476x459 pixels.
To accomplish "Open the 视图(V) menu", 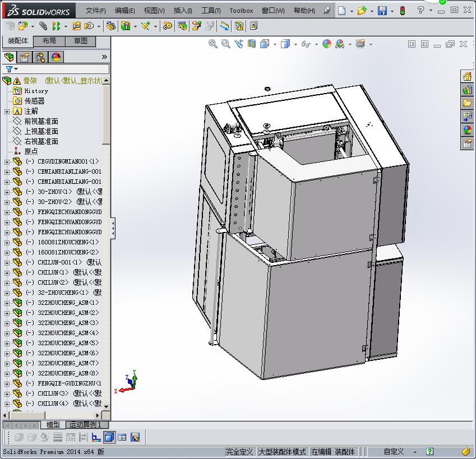I will [154, 11].
